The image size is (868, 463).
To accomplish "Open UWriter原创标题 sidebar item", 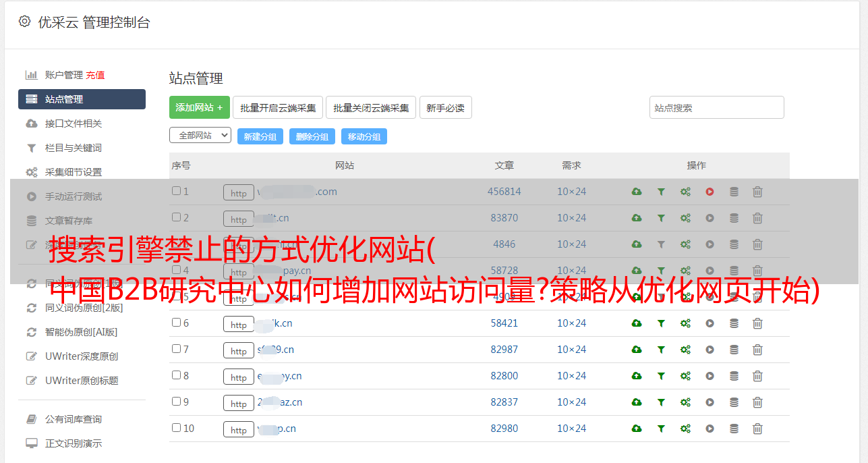I will click(x=82, y=381).
